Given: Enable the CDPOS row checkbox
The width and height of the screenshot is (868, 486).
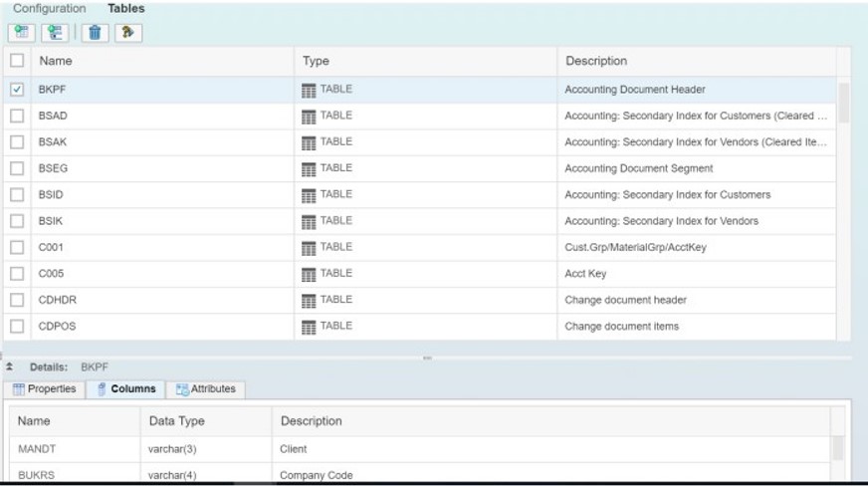Looking at the screenshot, I should (x=17, y=326).
